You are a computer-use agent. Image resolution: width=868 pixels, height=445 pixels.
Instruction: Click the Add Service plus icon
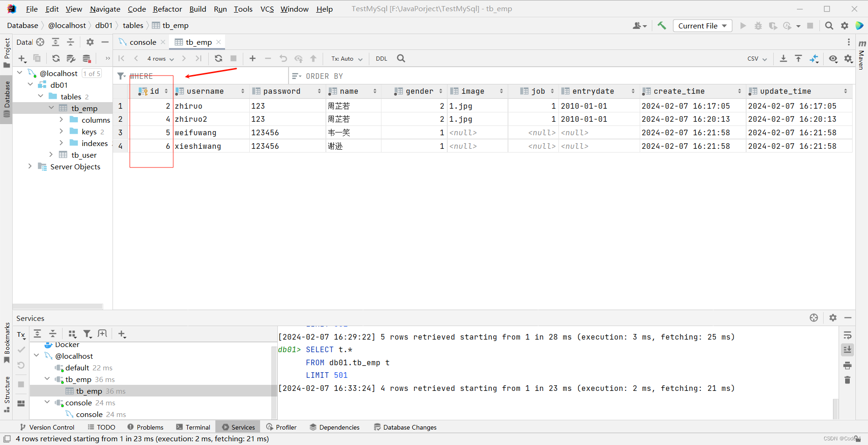[x=122, y=334]
